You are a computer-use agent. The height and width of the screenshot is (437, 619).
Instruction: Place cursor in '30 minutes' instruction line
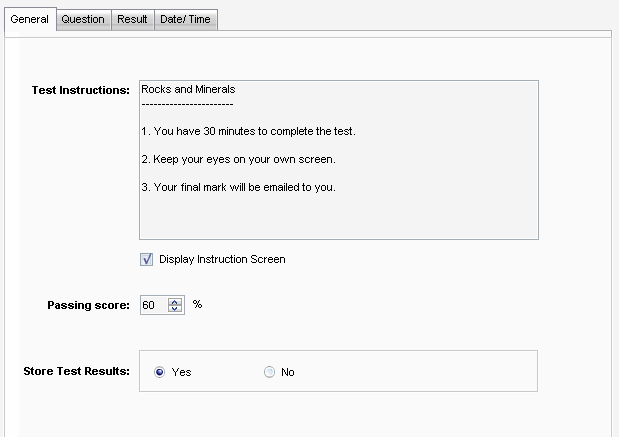(x=248, y=132)
